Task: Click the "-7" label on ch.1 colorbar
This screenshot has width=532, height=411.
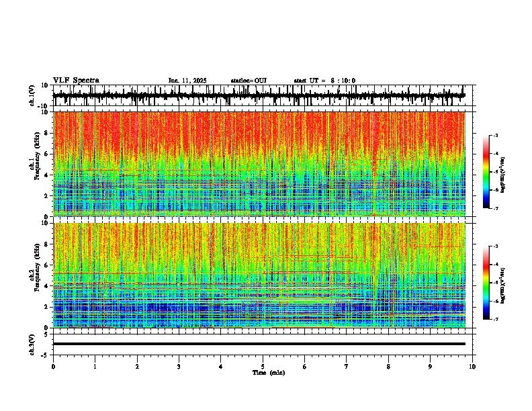Action: click(x=495, y=208)
